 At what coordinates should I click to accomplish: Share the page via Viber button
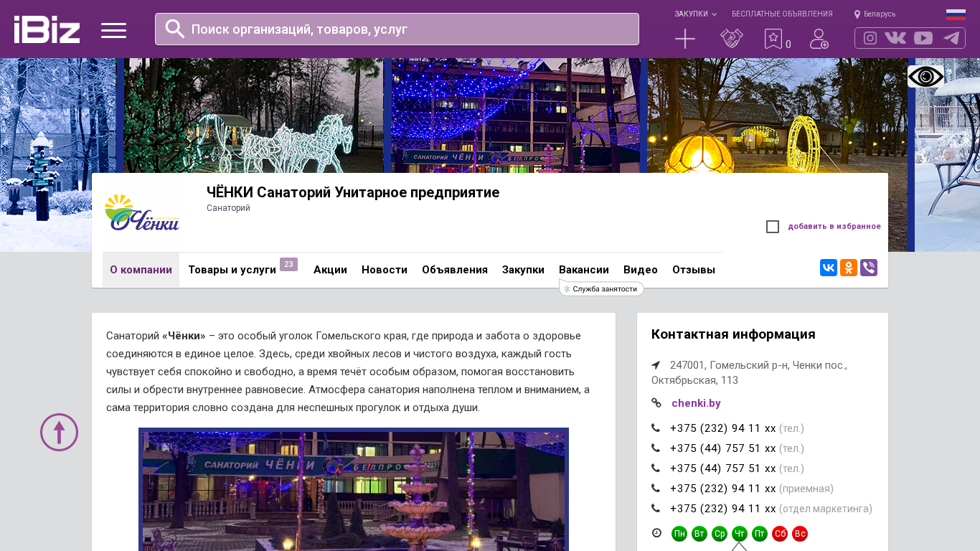pos(869,268)
